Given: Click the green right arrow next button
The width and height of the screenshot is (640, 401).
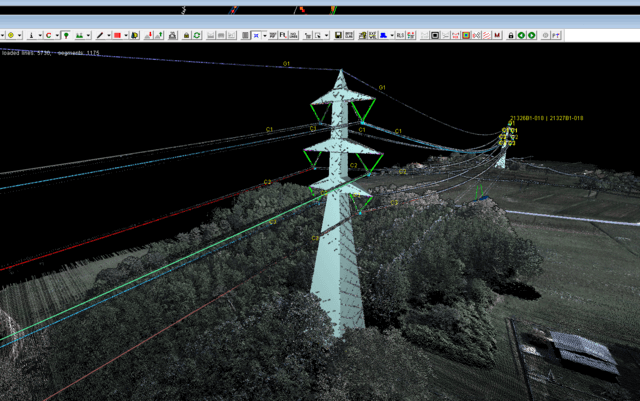Looking at the screenshot, I should [531, 36].
